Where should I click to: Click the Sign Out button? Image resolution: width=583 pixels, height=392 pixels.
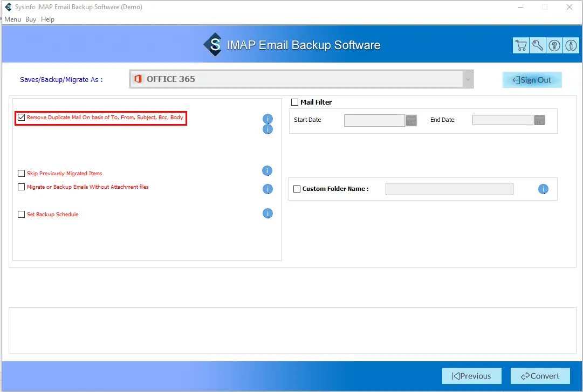532,80
